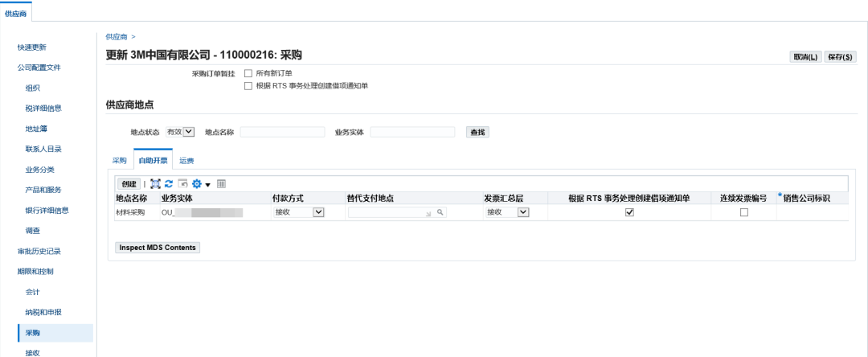Open 银行详细信息 in sidebar
The width and height of the screenshot is (868, 357).
[x=47, y=211]
